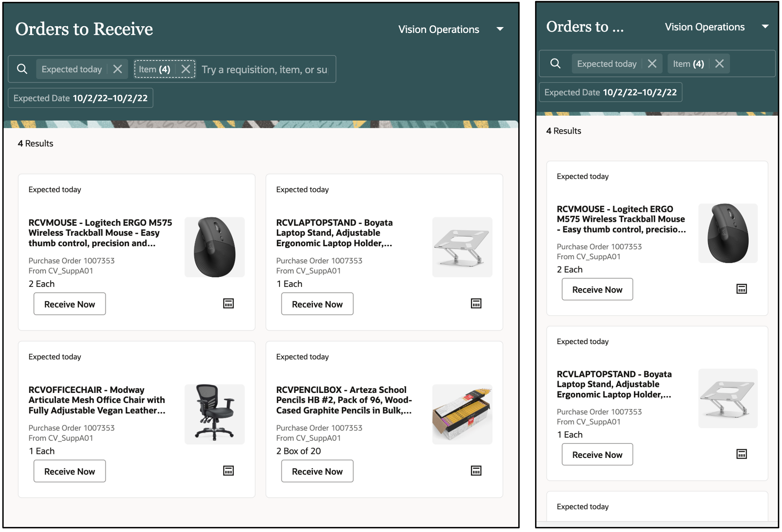This screenshot has height=532, width=782.
Task: Click the barcode icon on the right-panel RCVLAPTOPSTAND card
Action: click(741, 454)
